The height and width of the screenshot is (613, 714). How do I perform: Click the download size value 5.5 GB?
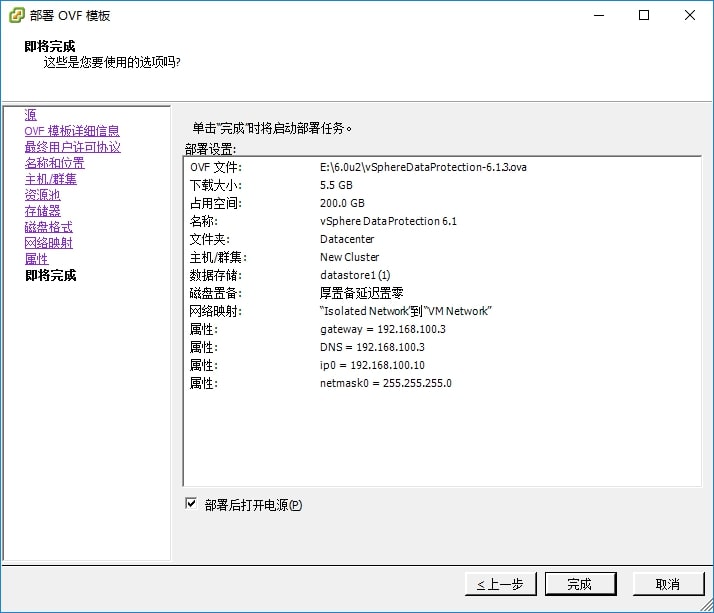336,185
